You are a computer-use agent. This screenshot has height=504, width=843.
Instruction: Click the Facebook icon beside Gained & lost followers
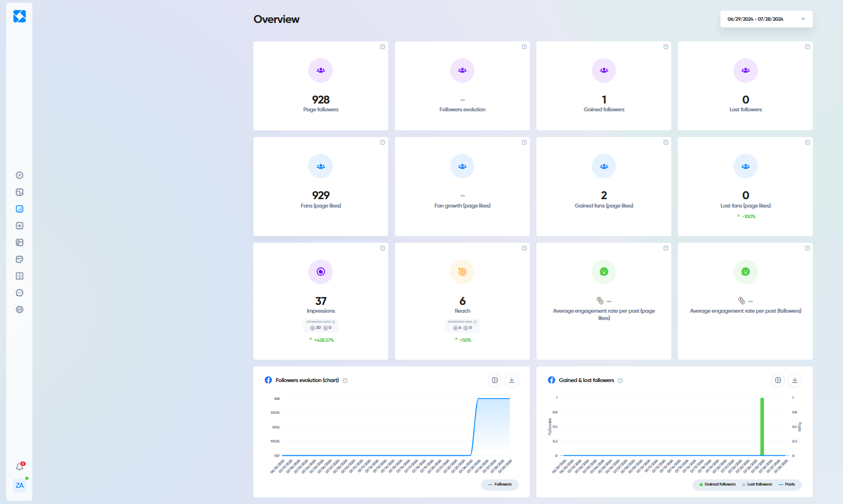tap(550, 380)
